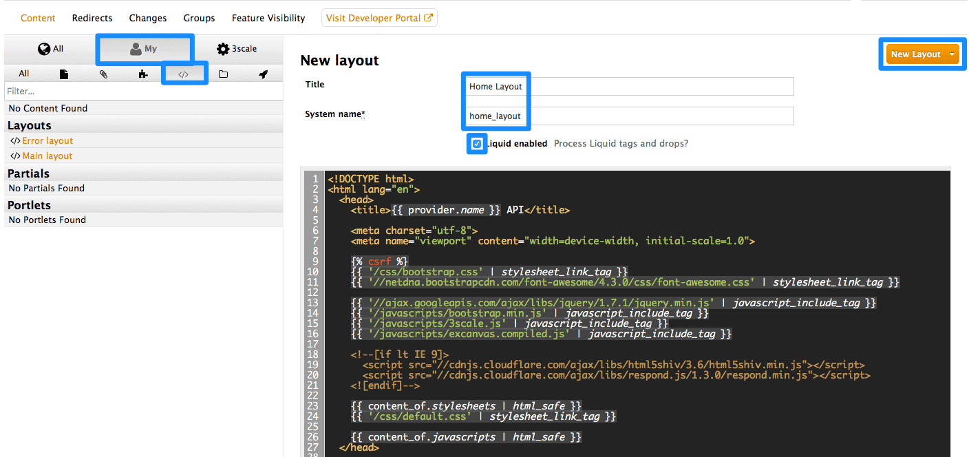Filter by layouts using the code brackets icon
980x457 pixels.
click(x=183, y=74)
